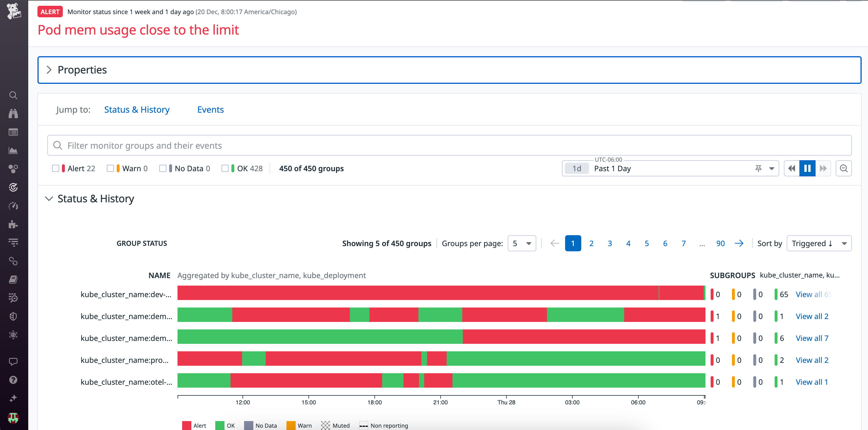
Task: Click the search magnifier in the sidebar
Action: click(14, 95)
